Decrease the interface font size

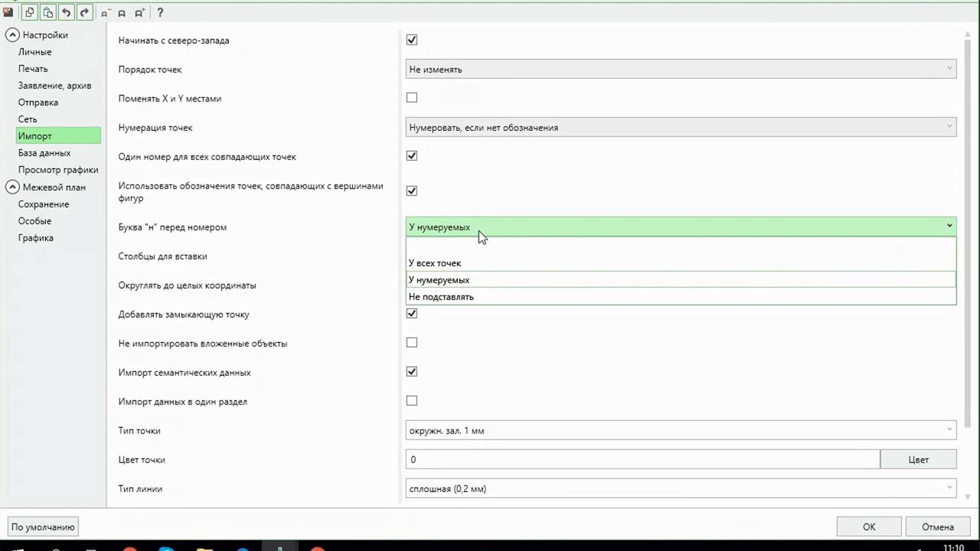pyautogui.click(x=105, y=13)
